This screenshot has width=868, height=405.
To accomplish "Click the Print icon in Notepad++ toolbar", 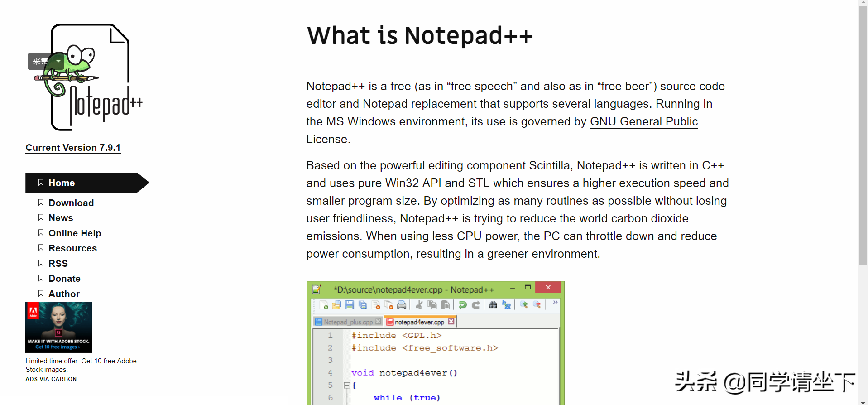I will tap(402, 305).
